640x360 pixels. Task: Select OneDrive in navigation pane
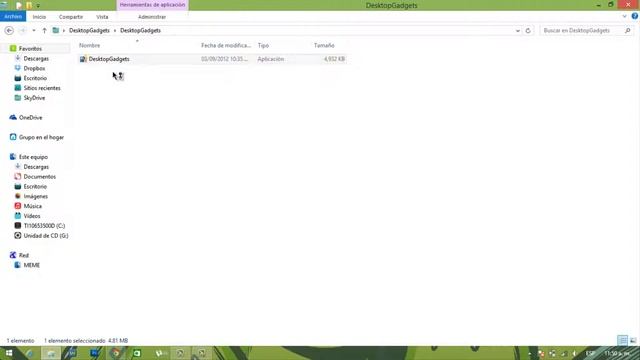(x=31, y=118)
